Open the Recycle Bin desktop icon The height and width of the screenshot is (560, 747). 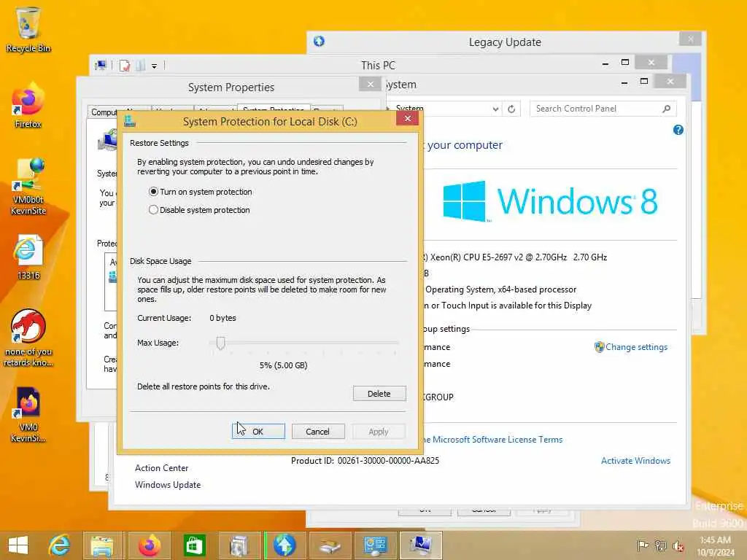(28, 29)
